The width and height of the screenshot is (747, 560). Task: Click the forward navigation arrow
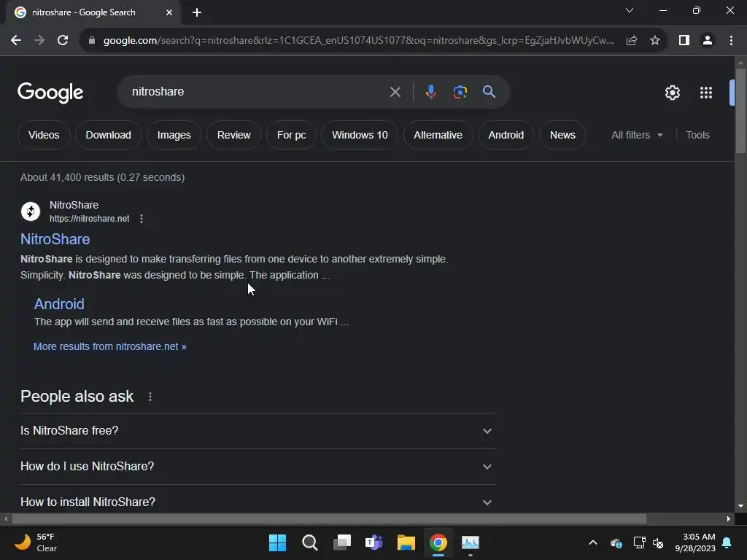(x=39, y=41)
